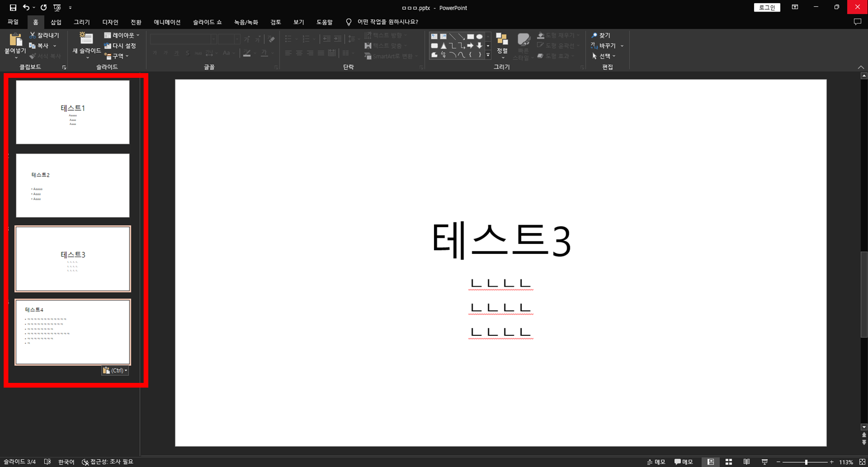Open the 정렬 arrange menu
Screen dimensions: 868x467
click(x=502, y=46)
